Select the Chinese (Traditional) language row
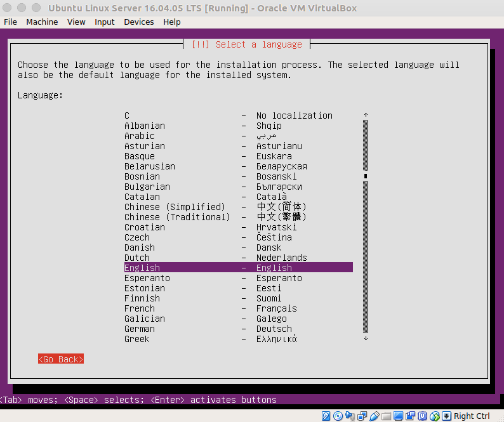504x422 pixels. click(x=238, y=217)
